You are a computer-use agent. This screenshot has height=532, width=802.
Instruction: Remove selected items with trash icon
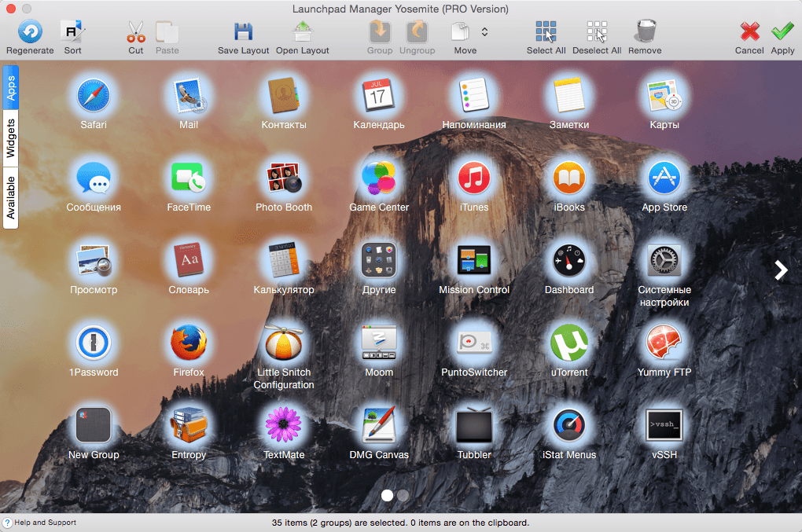pyautogui.click(x=645, y=31)
